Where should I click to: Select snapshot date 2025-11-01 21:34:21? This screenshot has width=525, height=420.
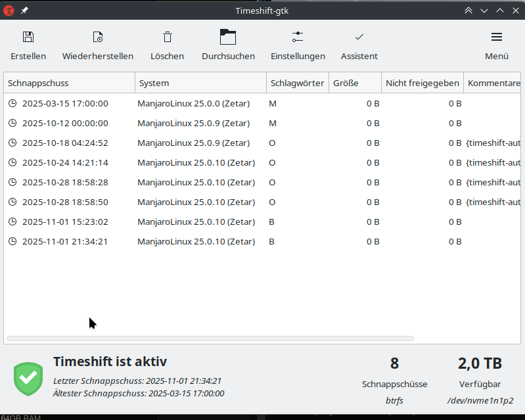[65, 242]
